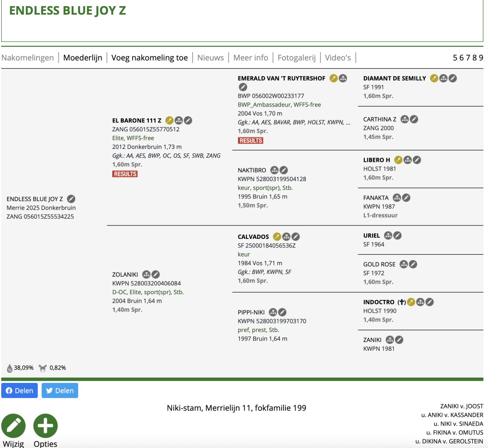Open pedigree icon next to Gold Rose
Image resolution: width=488 pixels, height=448 pixels.
coord(403,264)
